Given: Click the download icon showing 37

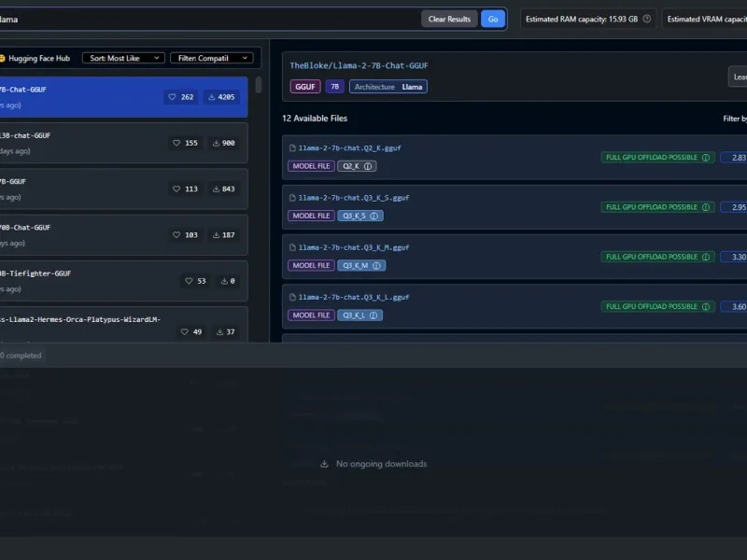Looking at the screenshot, I should click(219, 332).
